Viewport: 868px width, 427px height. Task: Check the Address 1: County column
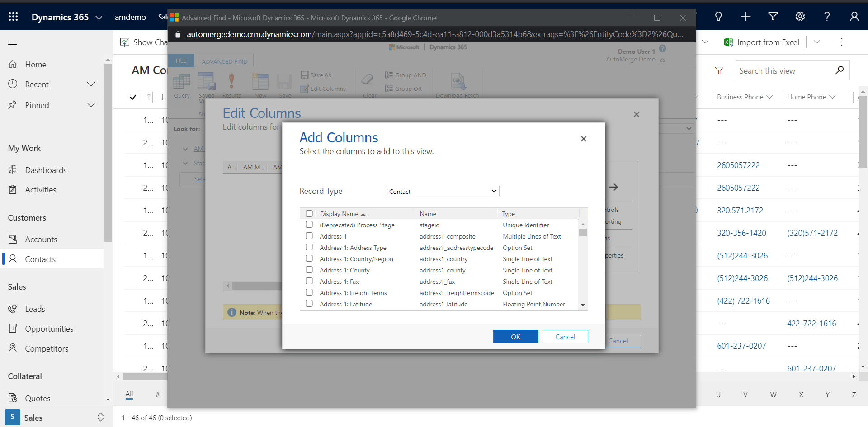click(309, 270)
